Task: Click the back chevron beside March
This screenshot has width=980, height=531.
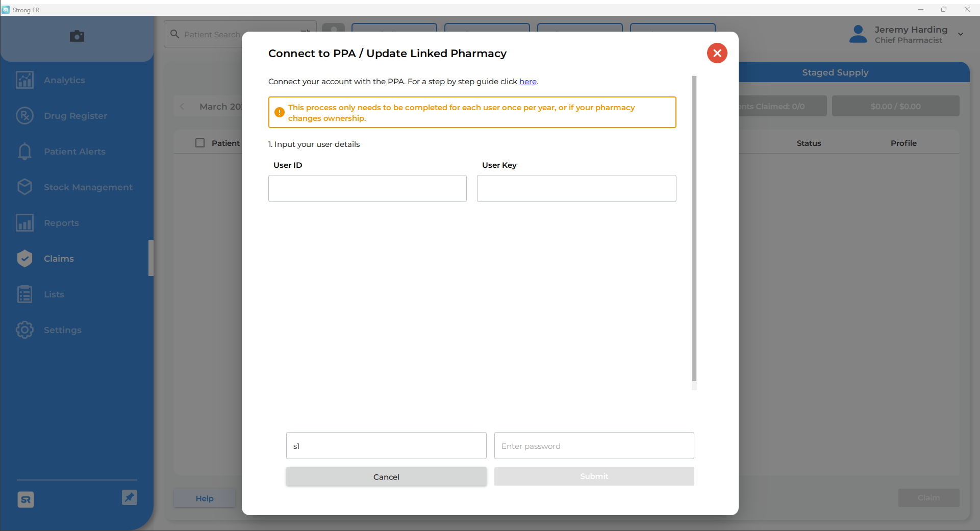Action: (x=182, y=106)
